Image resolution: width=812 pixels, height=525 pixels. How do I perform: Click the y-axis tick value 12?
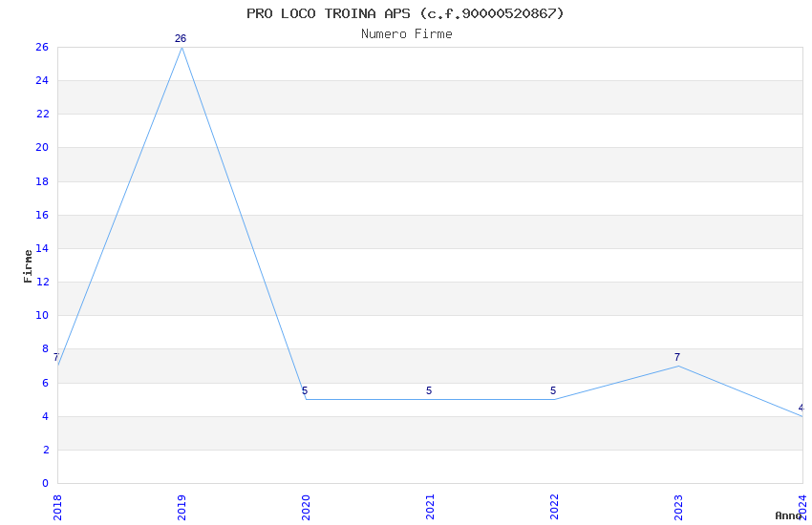(42, 282)
